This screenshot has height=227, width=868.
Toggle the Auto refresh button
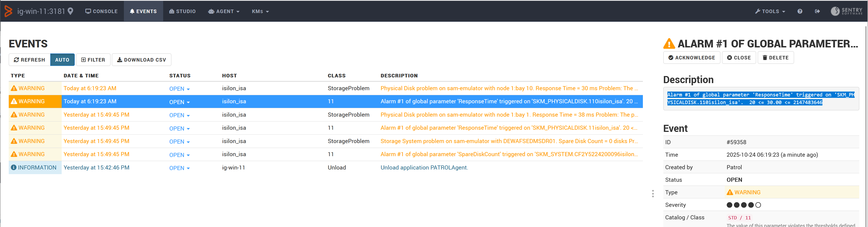tap(62, 59)
